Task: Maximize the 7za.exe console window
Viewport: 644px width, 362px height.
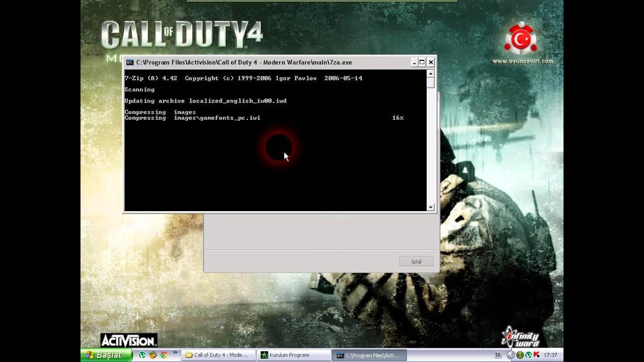Action: (422, 62)
